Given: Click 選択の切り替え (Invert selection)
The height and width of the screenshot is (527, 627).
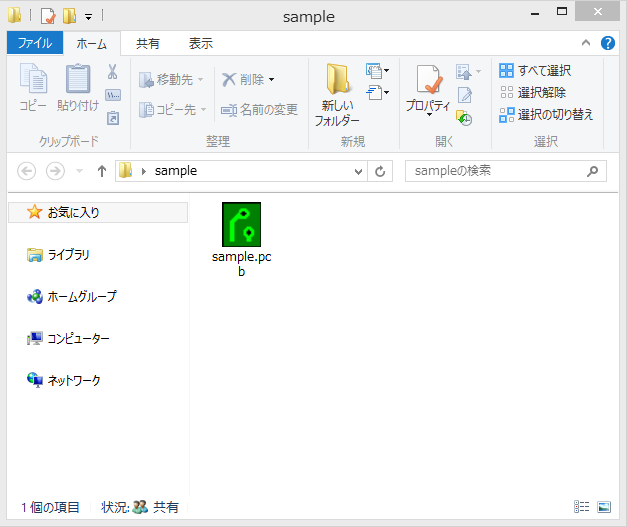Looking at the screenshot, I should click(546, 115).
